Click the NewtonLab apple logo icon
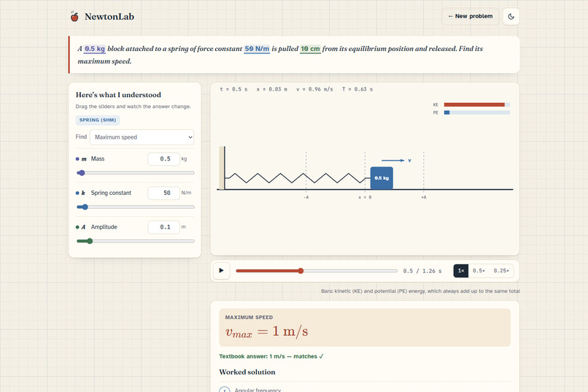Screen dimensions: 588x392 (74, 17)
